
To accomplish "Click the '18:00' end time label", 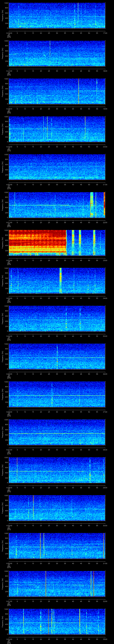I will [105, 71].
